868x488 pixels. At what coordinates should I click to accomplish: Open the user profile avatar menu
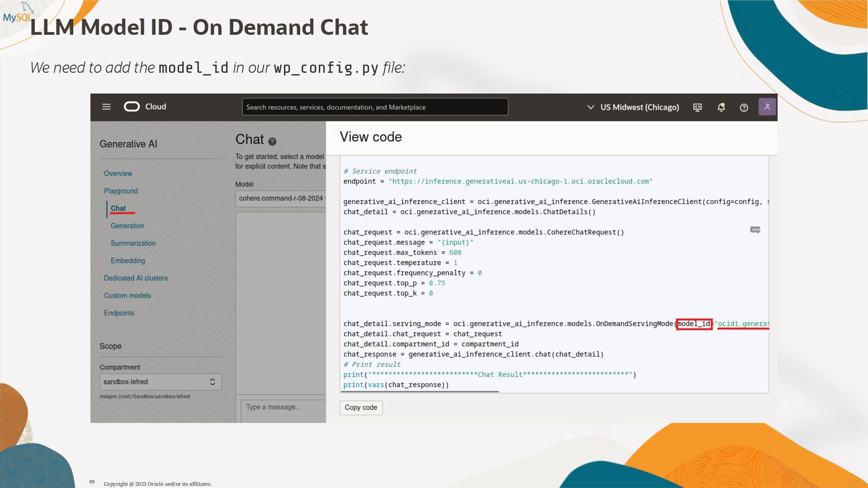coord(767,107)
